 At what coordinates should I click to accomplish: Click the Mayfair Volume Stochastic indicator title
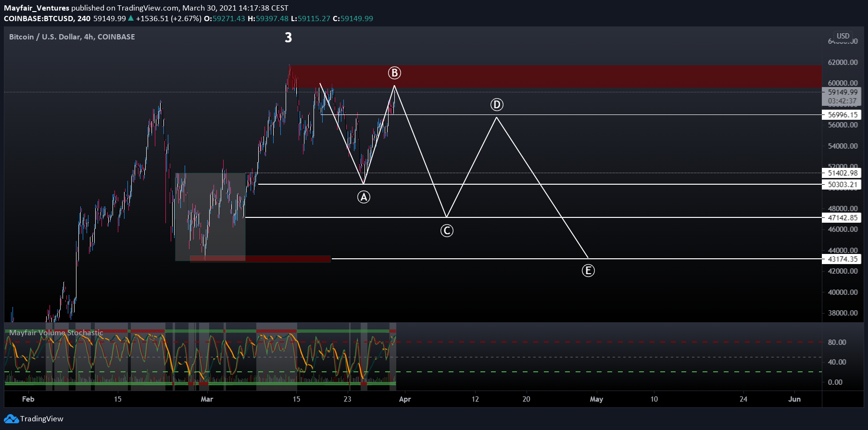point(56,333)
